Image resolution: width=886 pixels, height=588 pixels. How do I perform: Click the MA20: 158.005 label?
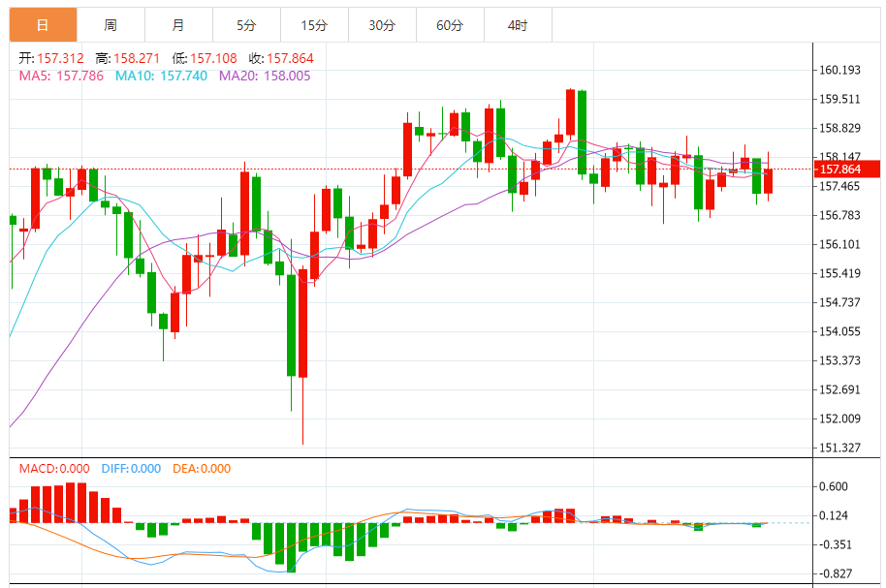pyautogui.click(x=265, y=76)
